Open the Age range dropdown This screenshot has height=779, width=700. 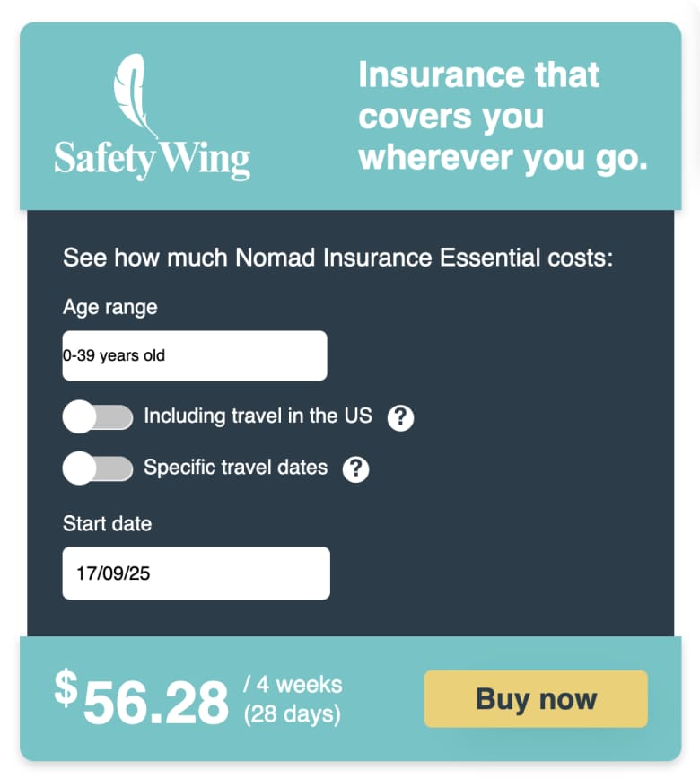pos(195,355)
